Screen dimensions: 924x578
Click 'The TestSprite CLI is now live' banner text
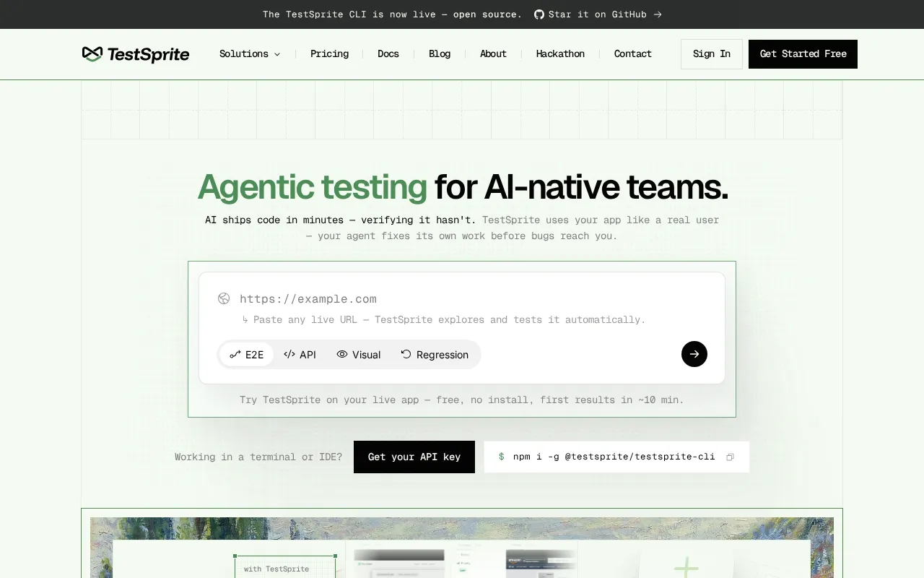[392, 14]
